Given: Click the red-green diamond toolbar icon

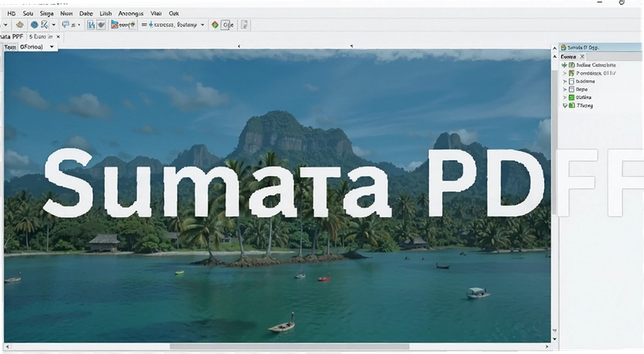Looking at the screenshot, I should click(x=215, y=25).
